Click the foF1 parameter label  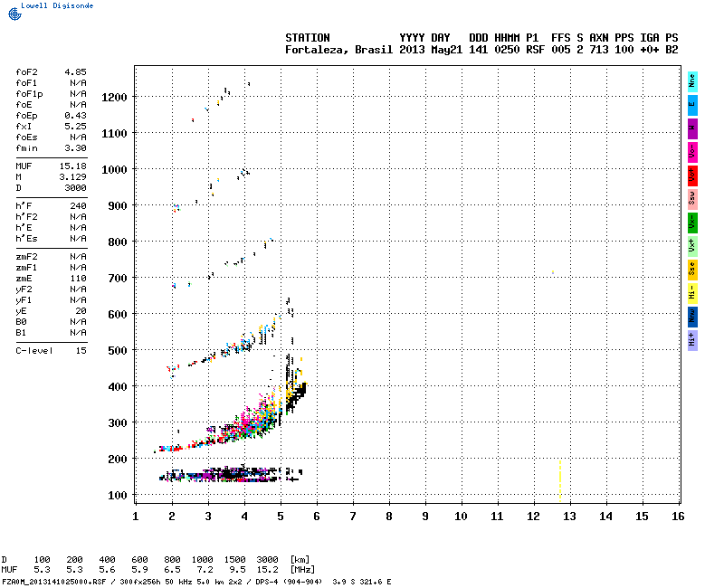26,83
